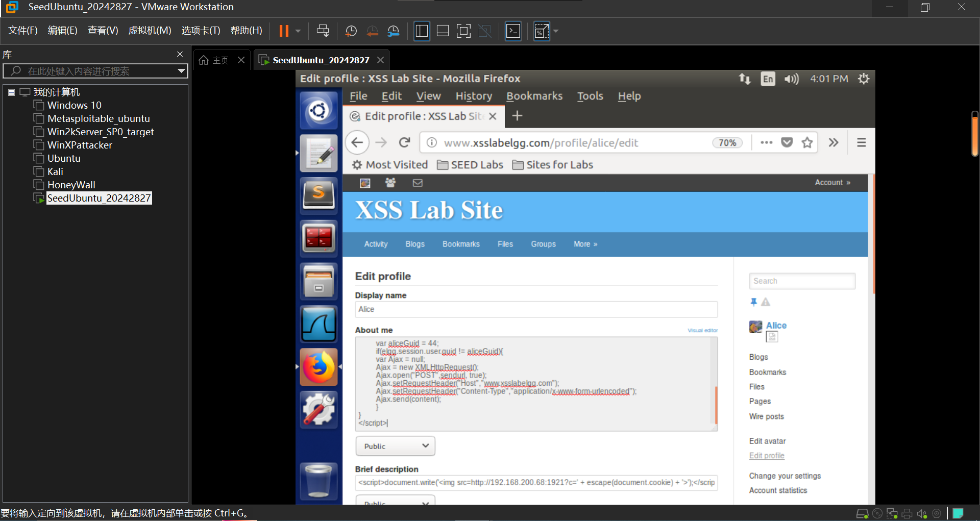Expand the Account menu on Elgg topbar
This screenshot has width=980, height=521.
[832, 183]
